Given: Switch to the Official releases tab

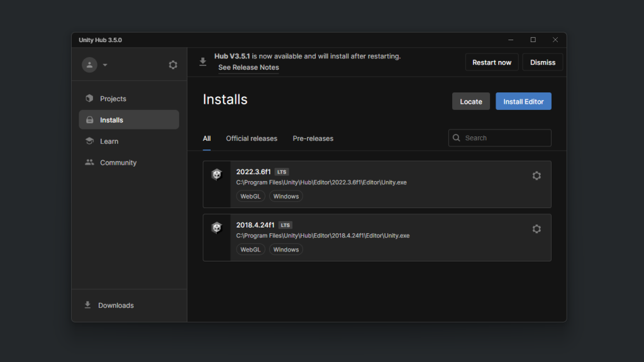Looking at the screenshot, I should pyautogui.click(x=252, y=138).
